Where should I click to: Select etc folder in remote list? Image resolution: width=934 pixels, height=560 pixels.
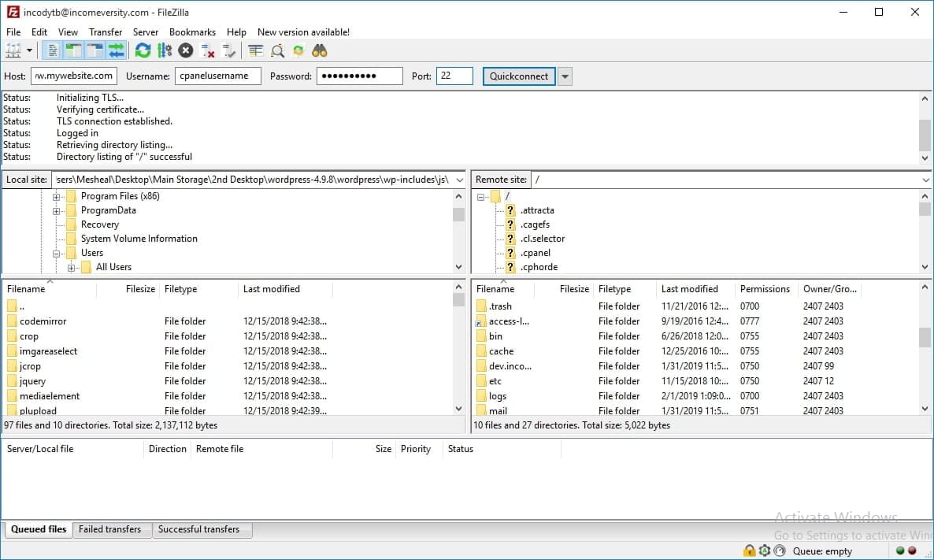[x=495, y=381]
